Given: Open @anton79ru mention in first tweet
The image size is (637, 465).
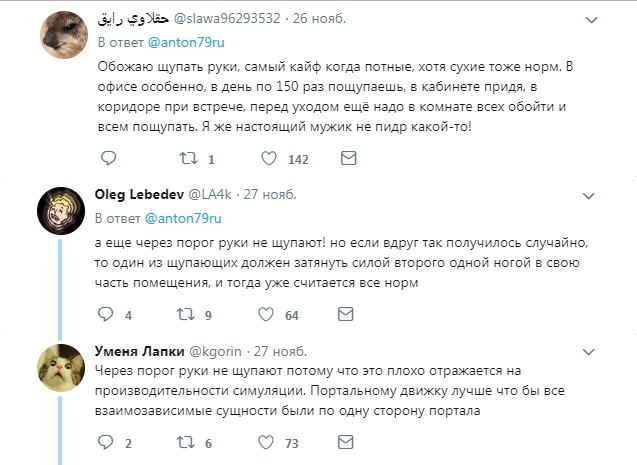Looking at the screenshot, I should pos(184,44).
